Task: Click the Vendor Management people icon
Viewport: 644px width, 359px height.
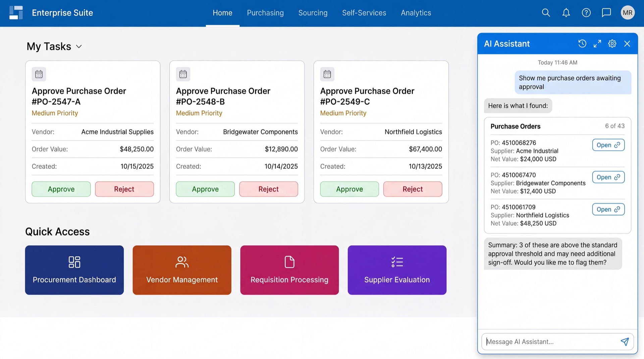Action: (182, 262)
